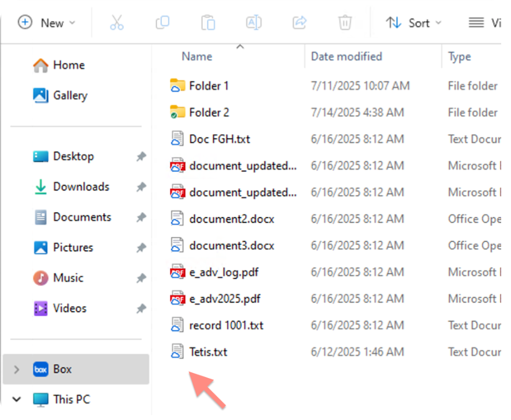The width and height of the screenshot is (511, 420).
Task: Expand the Box tree node chevron
Action: click(x=16, y=369)
